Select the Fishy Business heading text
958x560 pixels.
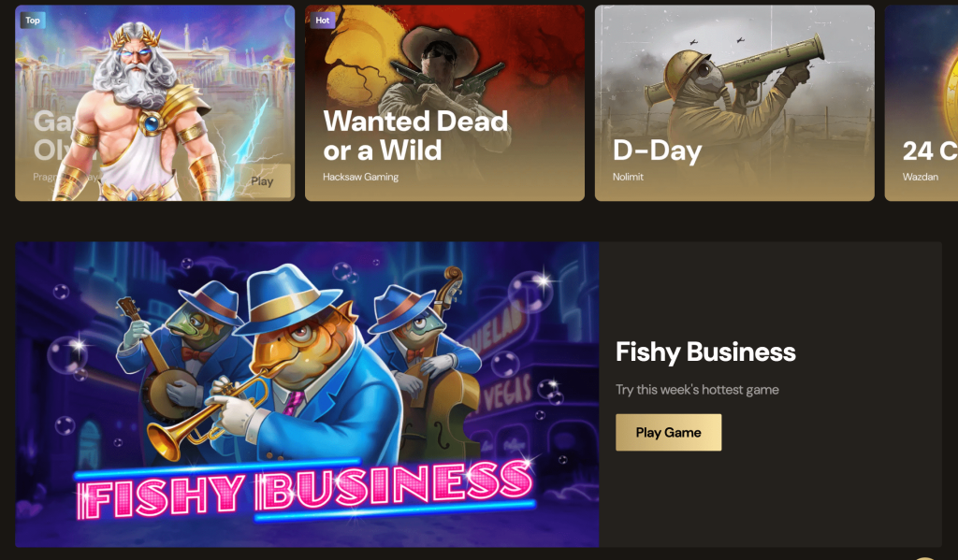point(705,352)
